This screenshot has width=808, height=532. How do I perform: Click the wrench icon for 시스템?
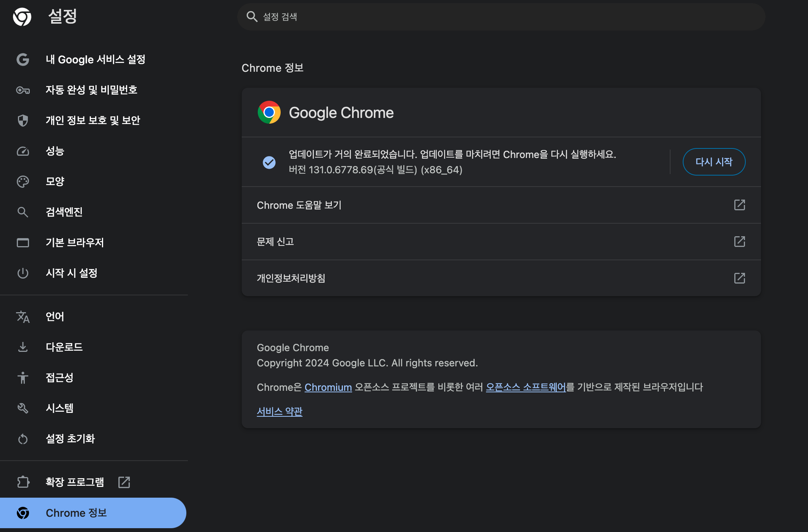(23, 408)
